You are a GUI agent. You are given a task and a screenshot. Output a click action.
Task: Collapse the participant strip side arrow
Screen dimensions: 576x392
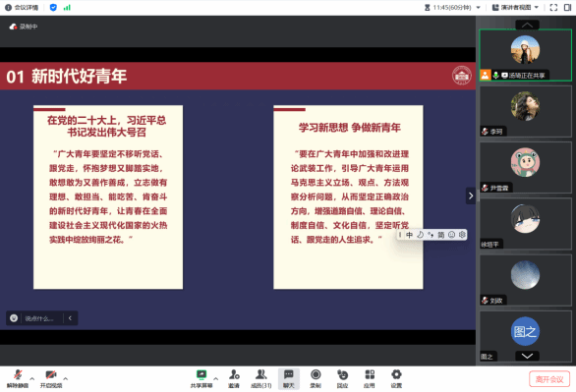[471, 196]
